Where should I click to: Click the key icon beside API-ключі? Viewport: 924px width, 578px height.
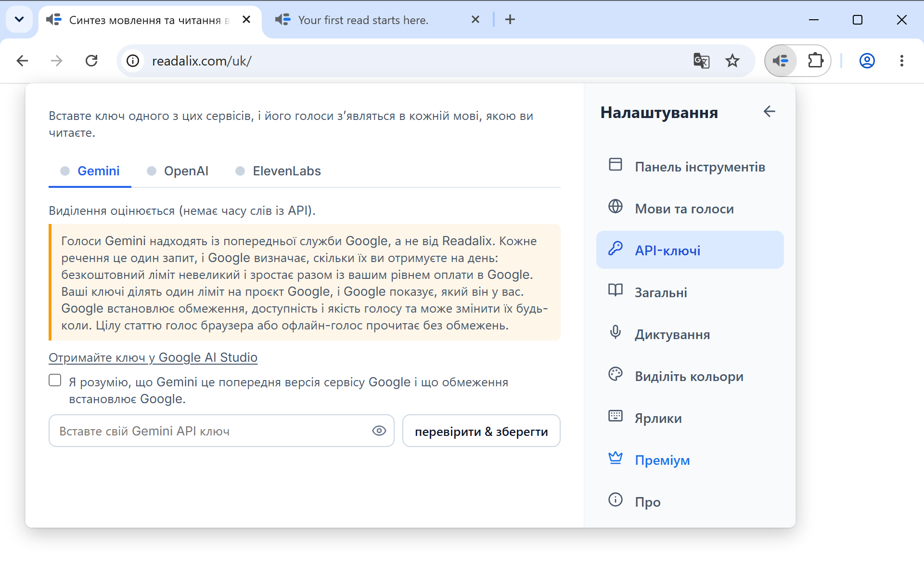[x=616, y=249]
